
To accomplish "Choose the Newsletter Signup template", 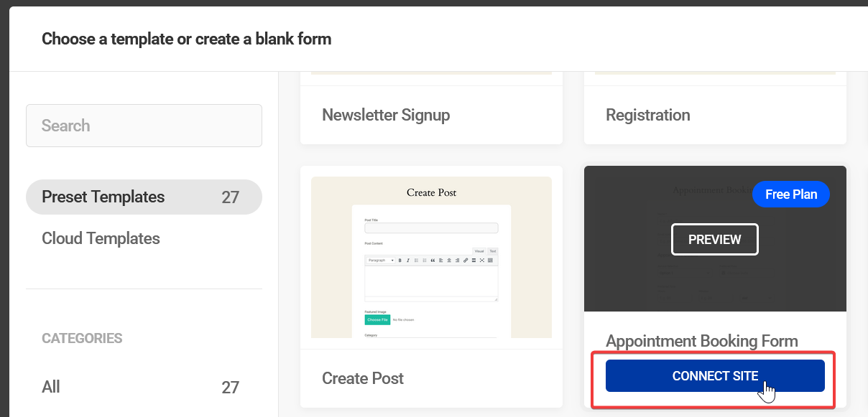I will (386, 115).
